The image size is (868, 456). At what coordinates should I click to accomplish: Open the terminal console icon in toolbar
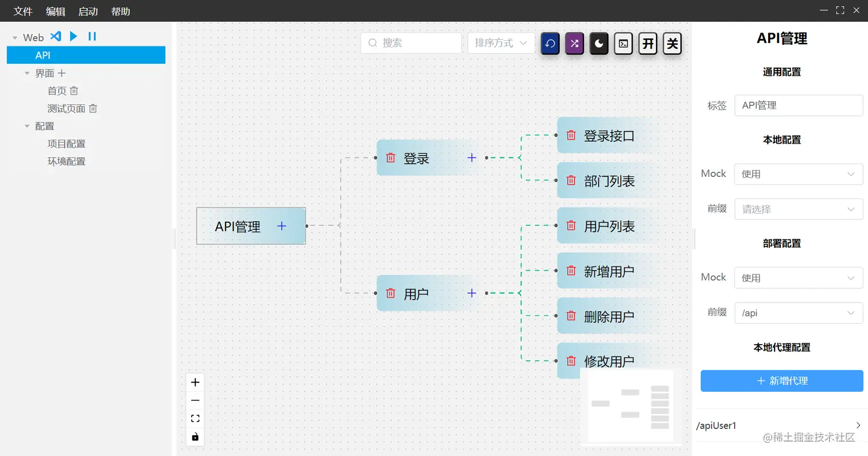623,43
